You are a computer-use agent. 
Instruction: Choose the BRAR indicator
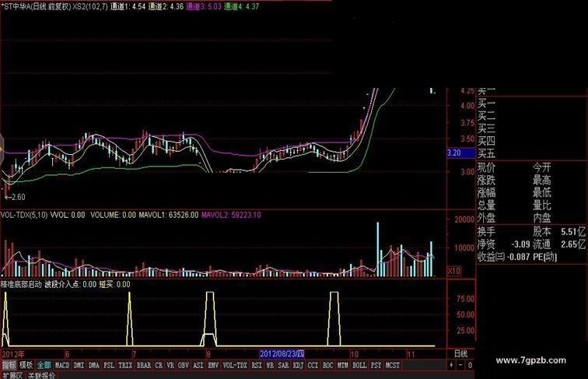[x=144, y=365]
